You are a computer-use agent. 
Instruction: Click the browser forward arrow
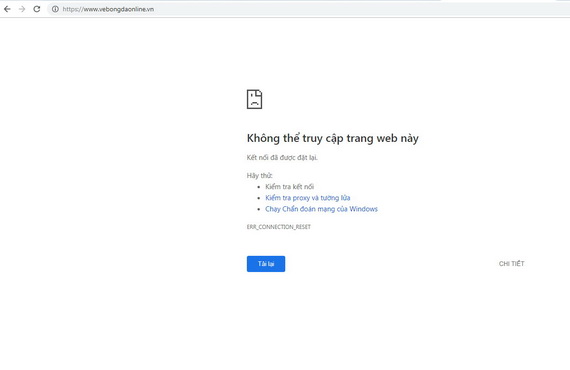[22, 9]
